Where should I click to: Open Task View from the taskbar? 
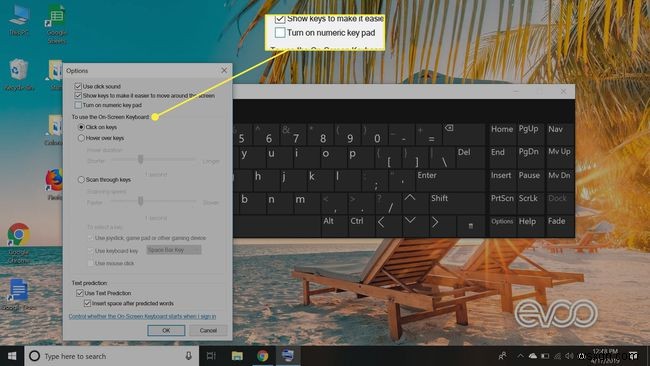click(211, 356)
